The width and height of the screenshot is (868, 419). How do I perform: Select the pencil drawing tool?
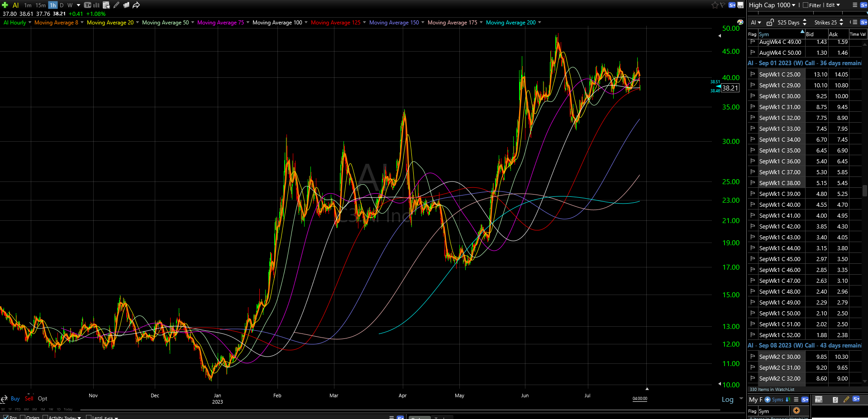point(116,5)
